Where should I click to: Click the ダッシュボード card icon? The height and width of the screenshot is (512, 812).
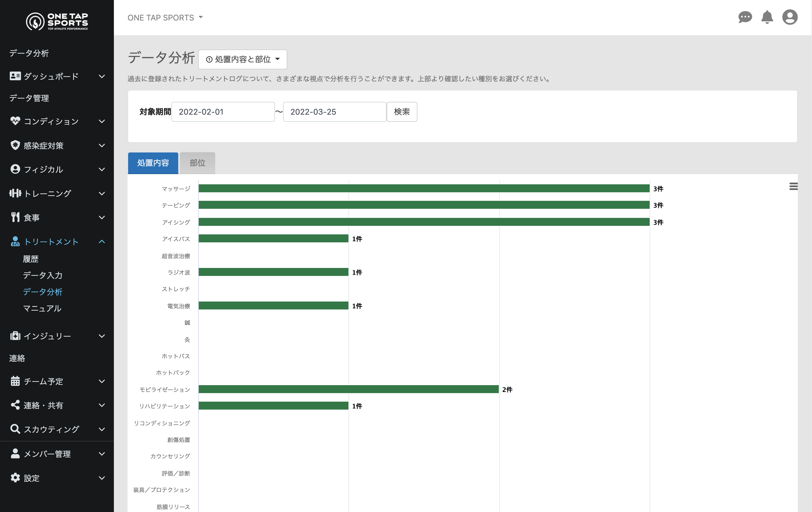[15, 76]
